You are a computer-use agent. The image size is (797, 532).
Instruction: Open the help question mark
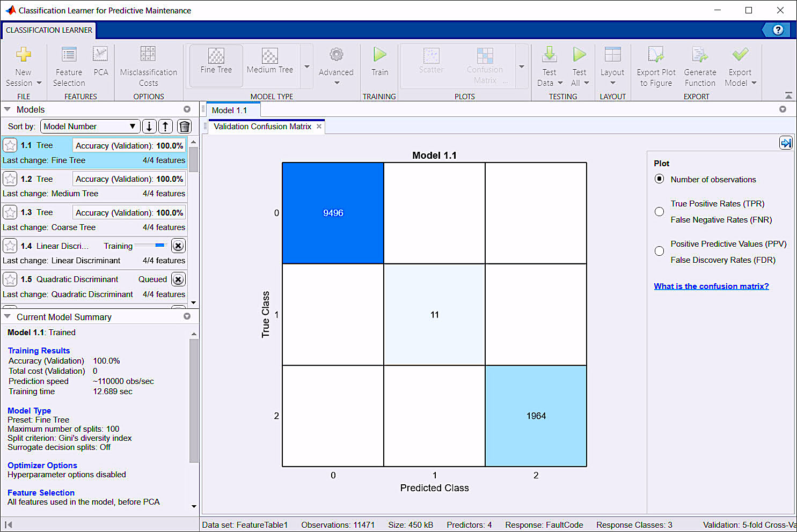click(x=778, y=30)
